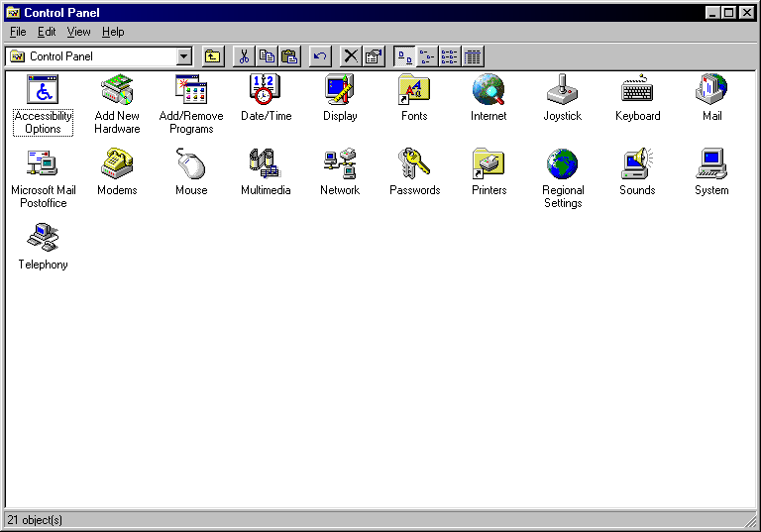Select the Display settings icon

click(340, 89)
